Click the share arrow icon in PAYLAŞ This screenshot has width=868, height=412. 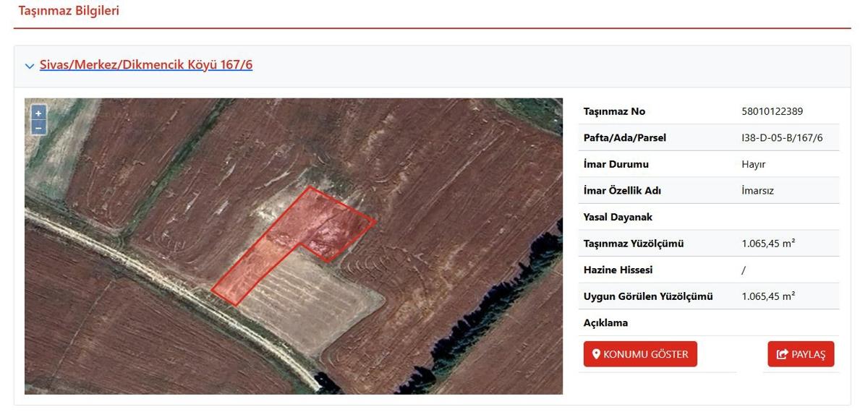tap(782, 354)
